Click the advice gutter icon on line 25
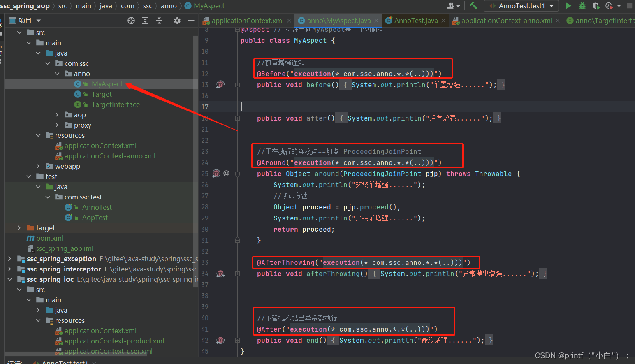 coord(216,173)
